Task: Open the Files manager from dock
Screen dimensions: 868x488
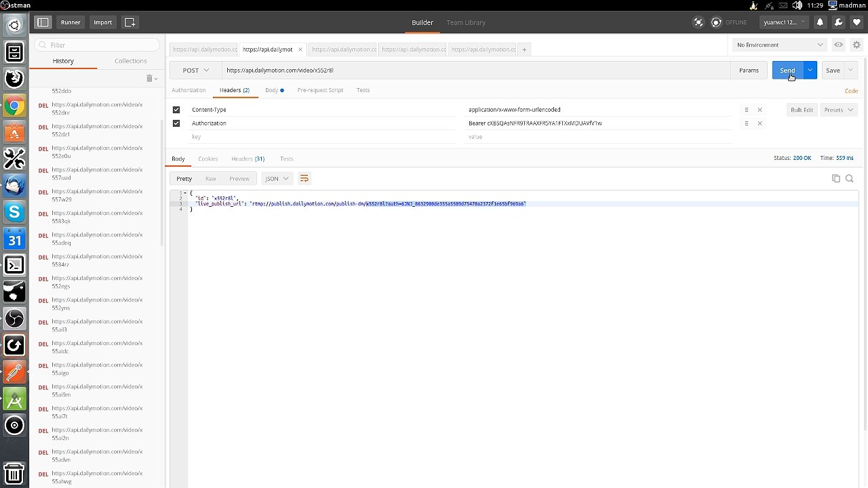Action: pyautogui.click(x=14, y=52)
